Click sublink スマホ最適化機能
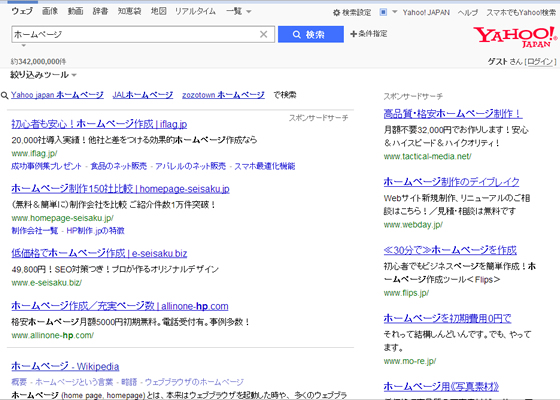Image resolution: width=560 pixels, height=400 pixels. (265, 166)
